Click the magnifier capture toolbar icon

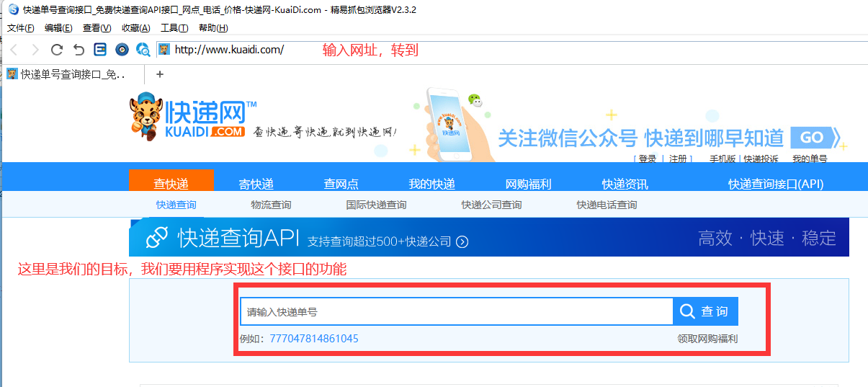(x=143, y=50)
